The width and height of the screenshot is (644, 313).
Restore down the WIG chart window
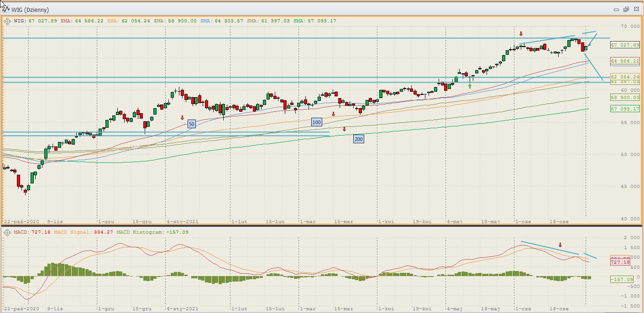[626, 9]
